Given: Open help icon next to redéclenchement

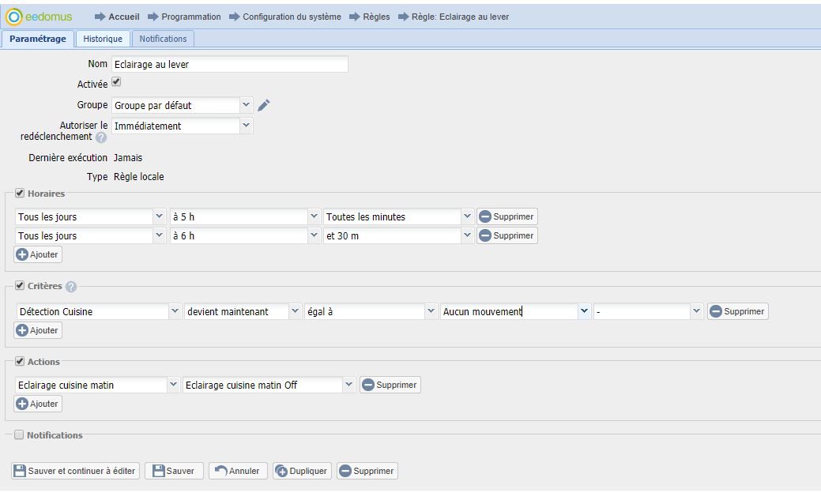Looking at the screenshot, I should pos(101,137).
